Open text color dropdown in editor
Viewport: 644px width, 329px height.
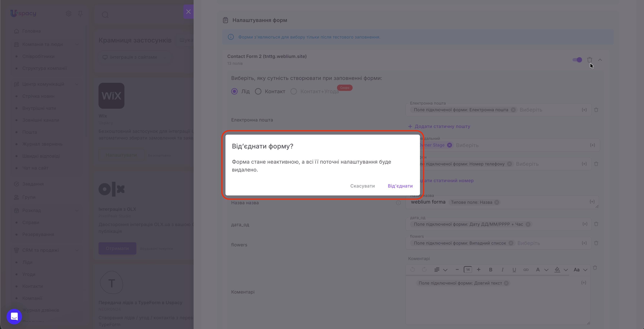point(542,270)
